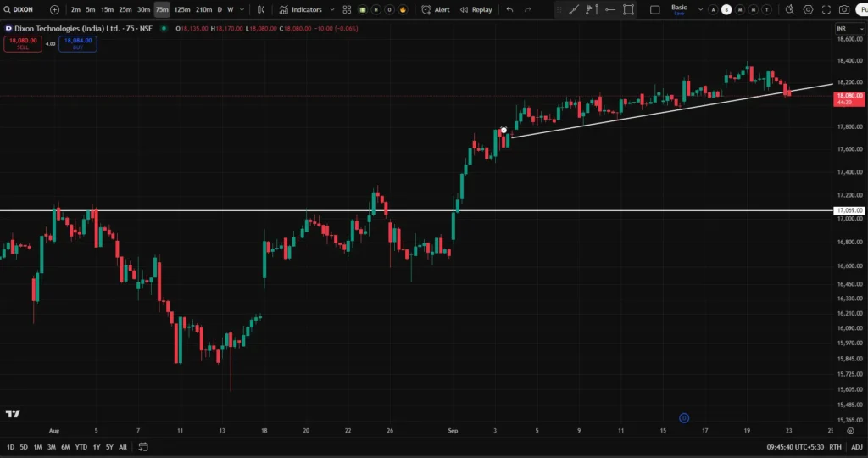The height and width of the screenshot is (458, 868).
Task: Take a chart snapshot with camera icon
Action: point(843,9)
